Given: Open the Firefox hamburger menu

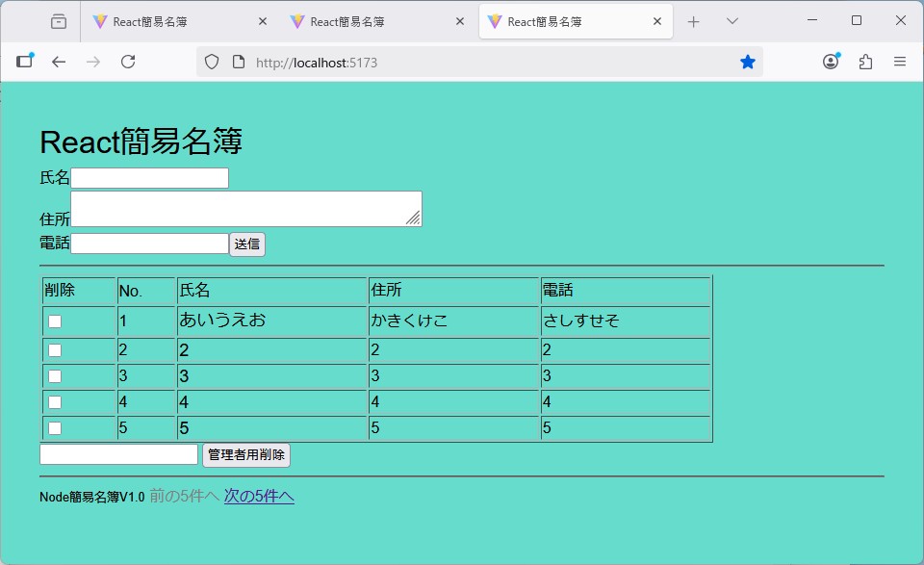Looking at the screenshot, I should [x=900, y=62].
